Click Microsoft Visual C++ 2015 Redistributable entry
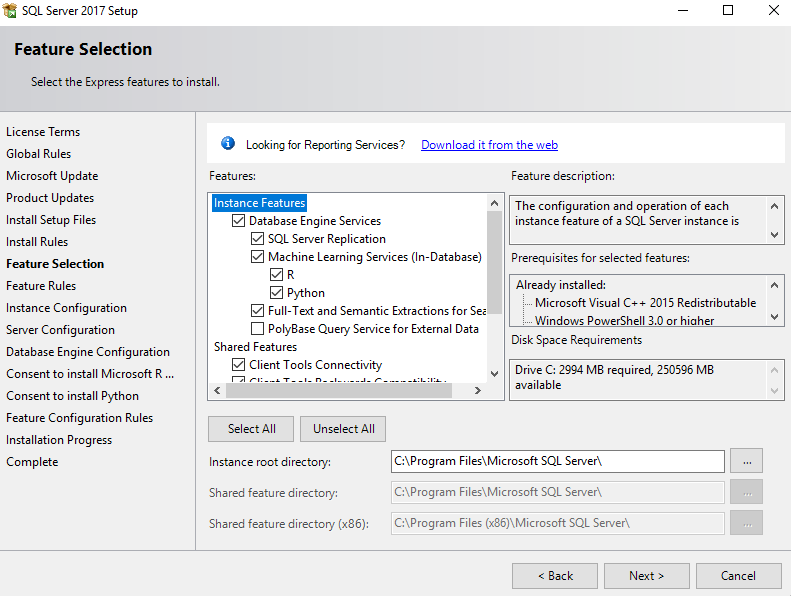 [x=645, y=303]
